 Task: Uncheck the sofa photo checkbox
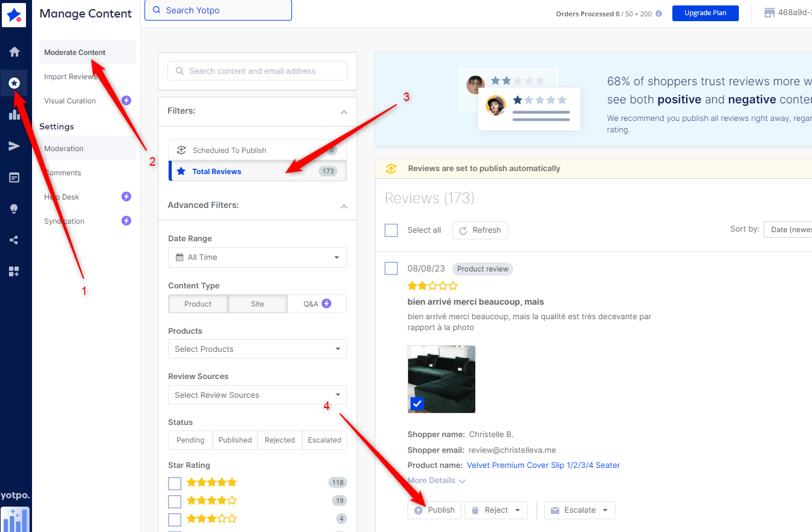coord(417,404)
